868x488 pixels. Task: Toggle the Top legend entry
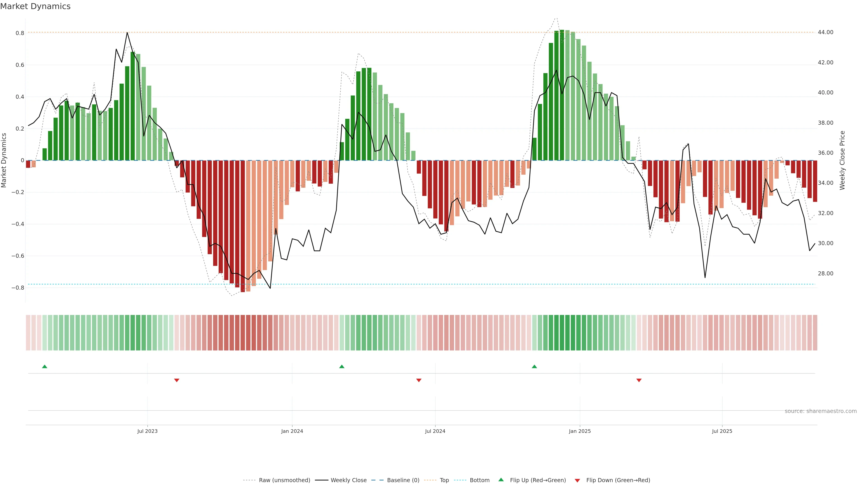(444, 480)
